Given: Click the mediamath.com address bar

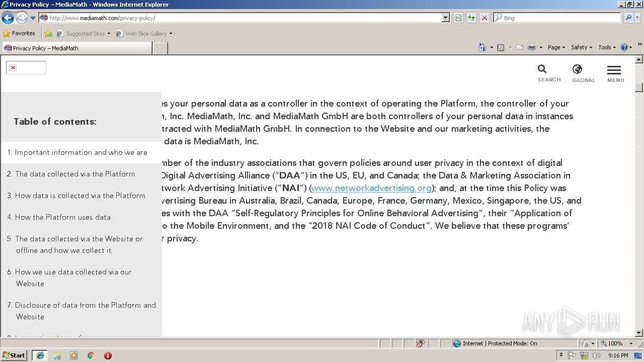Looking at the screenshot, I should click(x=241, y=18).
